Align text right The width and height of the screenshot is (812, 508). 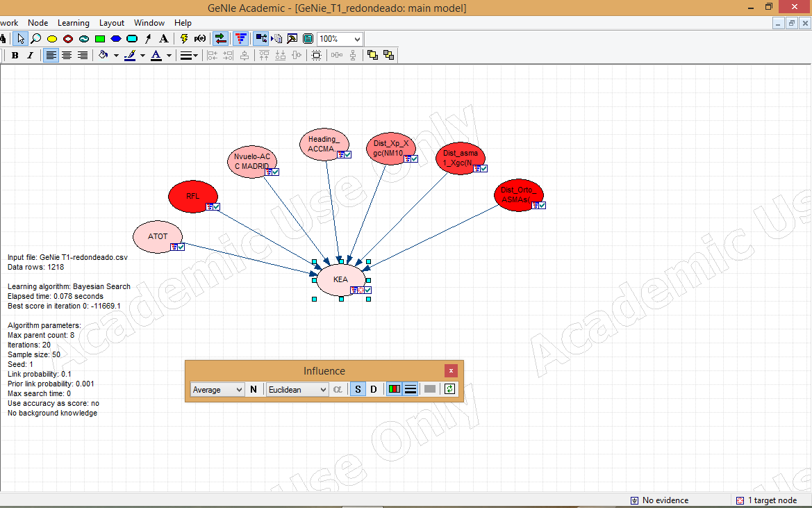(83, 56)
